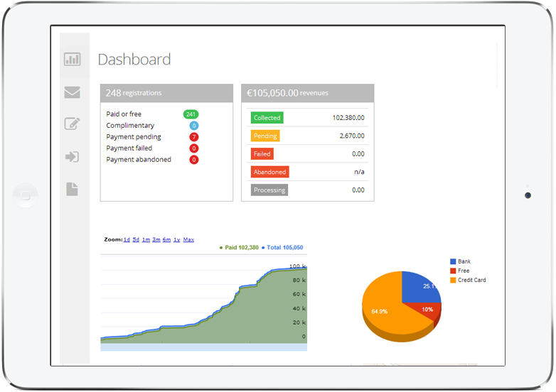The width and height of the screenshot is (556, 392).
Task: Click the Paid or free row label
Action: point(124,114)
